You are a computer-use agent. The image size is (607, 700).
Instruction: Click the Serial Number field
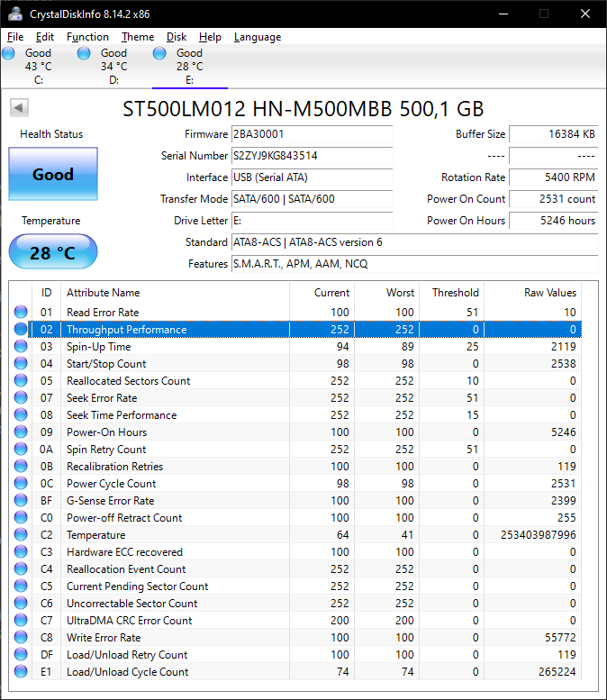312,155
